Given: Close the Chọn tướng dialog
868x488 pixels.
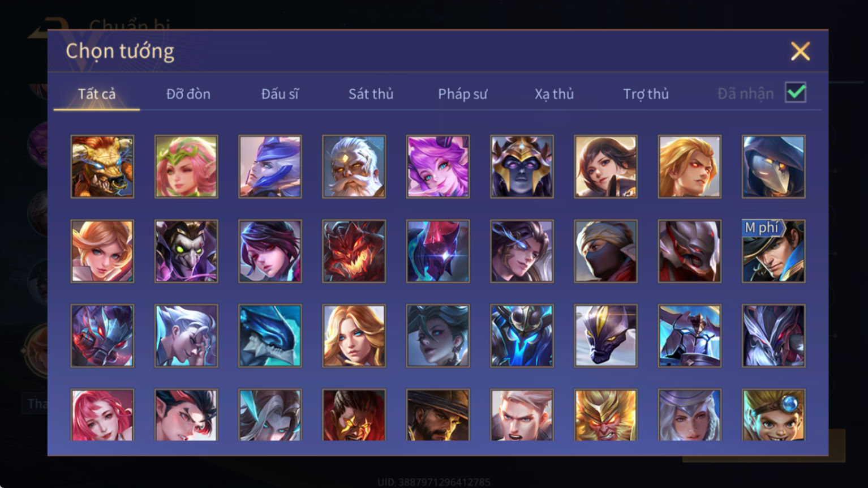Looking at the screenshot, I should [800, 52].
